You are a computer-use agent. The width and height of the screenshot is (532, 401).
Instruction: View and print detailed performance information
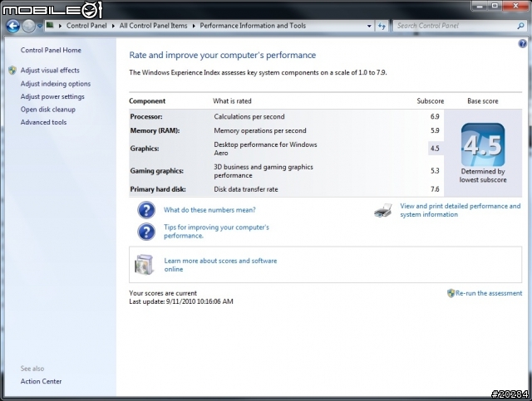tap(460, 210)
